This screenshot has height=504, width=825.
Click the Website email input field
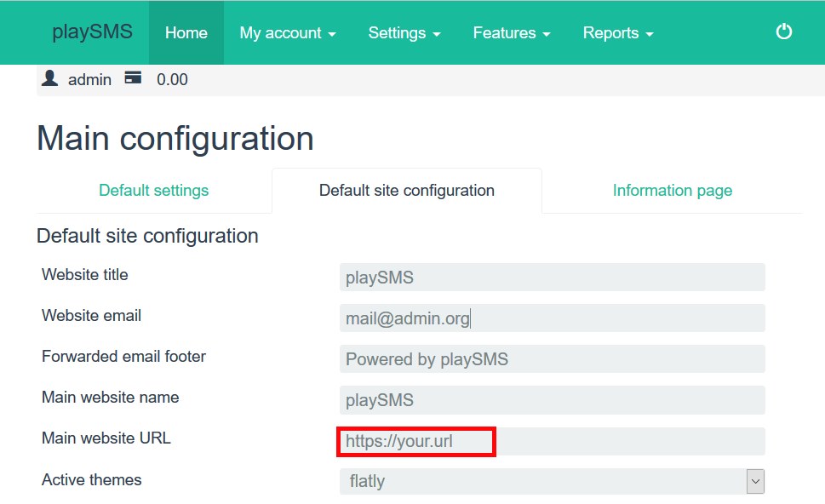tap(553, 318)
